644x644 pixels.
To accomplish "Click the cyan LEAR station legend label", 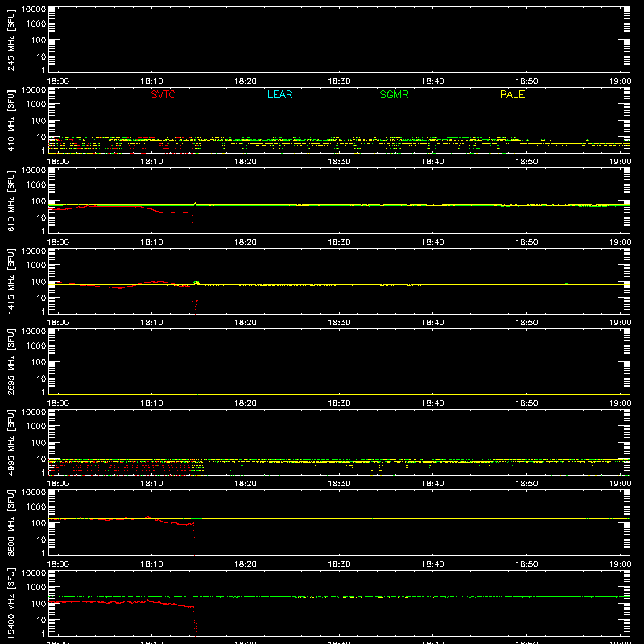I will pyautogui.click(x=279, y=94).
